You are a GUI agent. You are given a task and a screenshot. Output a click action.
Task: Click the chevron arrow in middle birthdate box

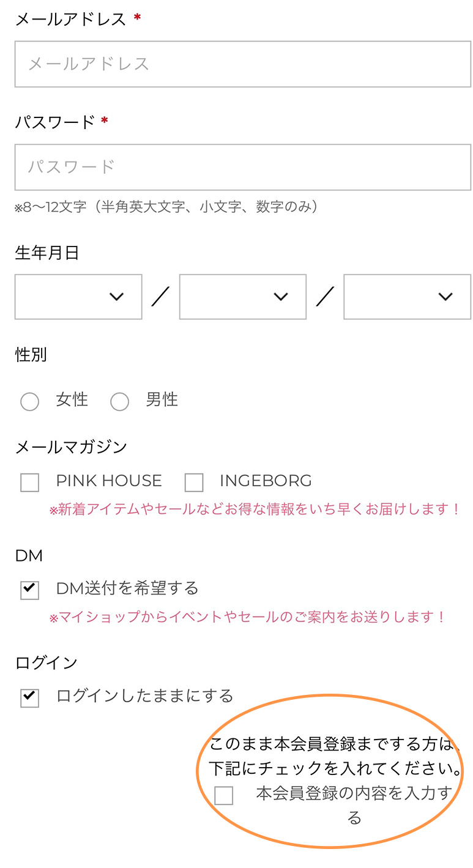(281, 297)
